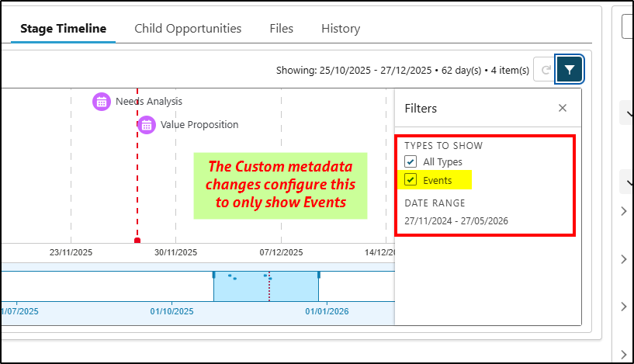
Task: Click right handle of overview range selector
Action: click(319, 275)
